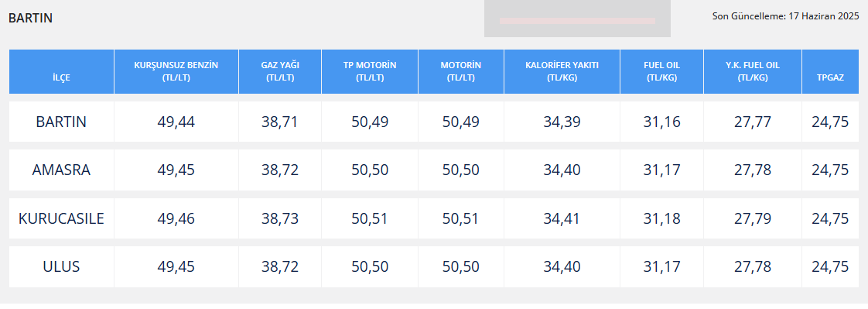Select the KALORİFER YAKITI column header
The image size is (868, 309).
coord(562,71)
